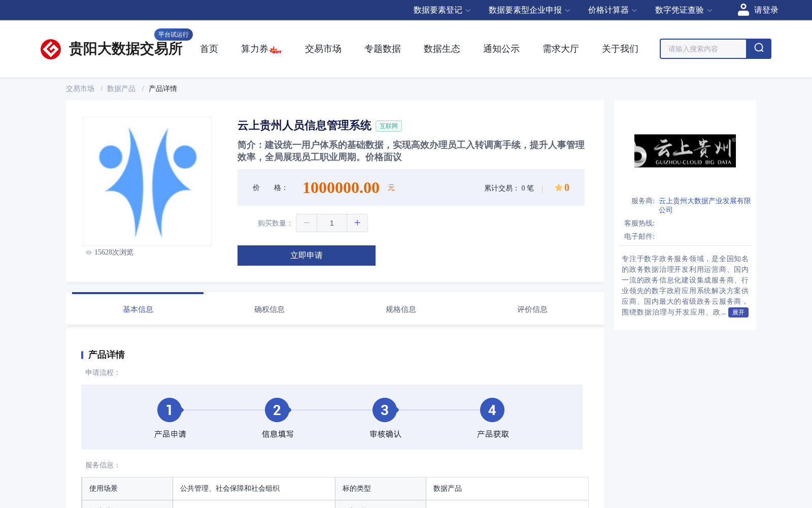Click the eye view count icon

(89, 252)
